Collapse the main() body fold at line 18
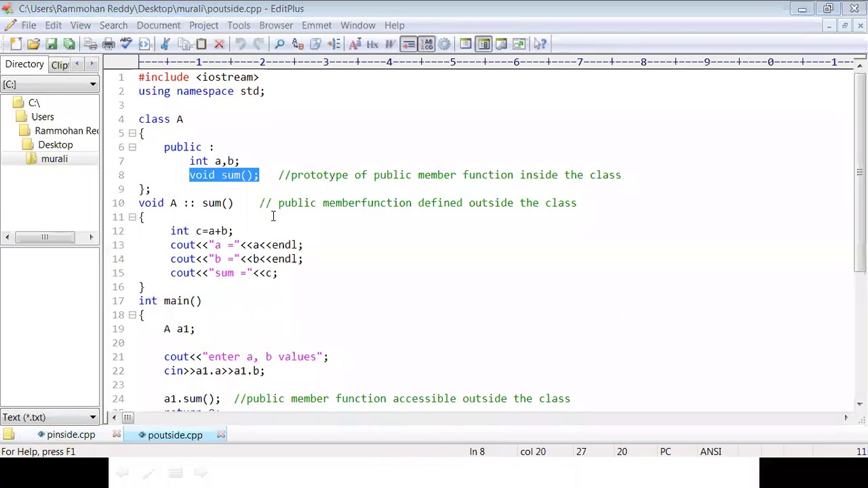The image size is (868, 488). [x=132, y=315]
